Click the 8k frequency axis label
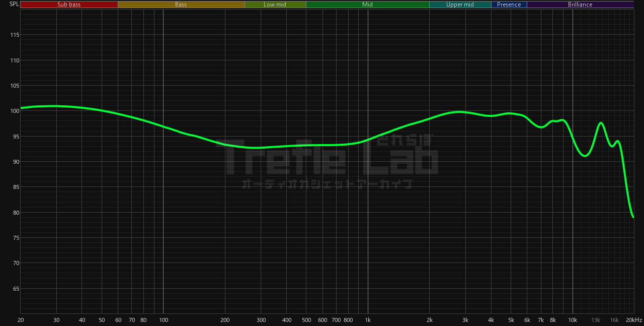Image resolution: width=644 pixels, height=326 pixels. click(x=553, y=320)
